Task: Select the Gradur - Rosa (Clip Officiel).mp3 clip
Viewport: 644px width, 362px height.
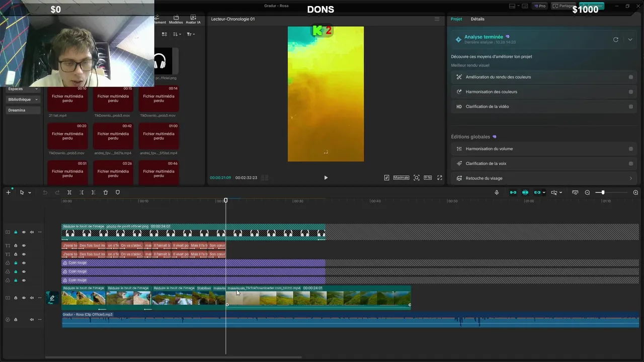Action: pos(350,320)
